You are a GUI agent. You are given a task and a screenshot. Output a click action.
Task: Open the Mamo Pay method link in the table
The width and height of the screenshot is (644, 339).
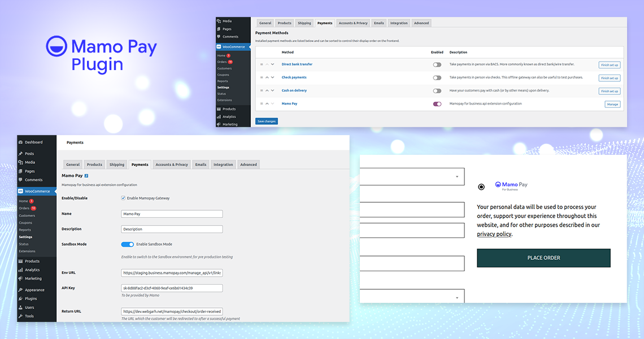point(289,104)
